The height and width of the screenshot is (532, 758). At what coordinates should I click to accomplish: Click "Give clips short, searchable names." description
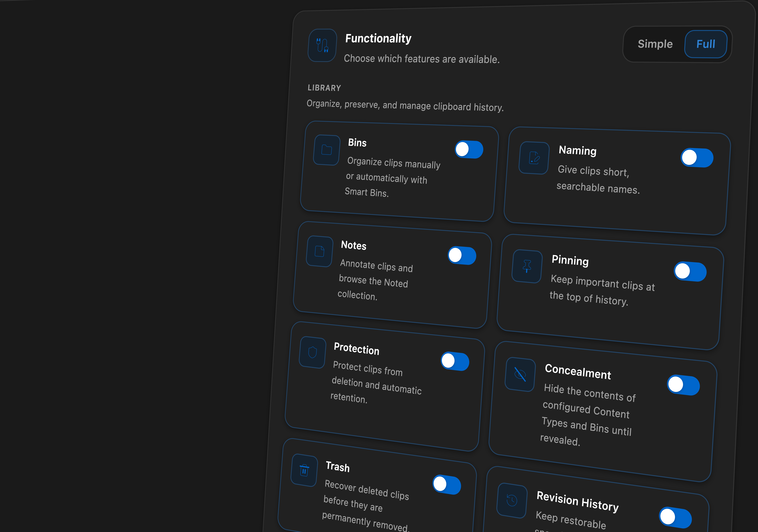pos(598,180)
